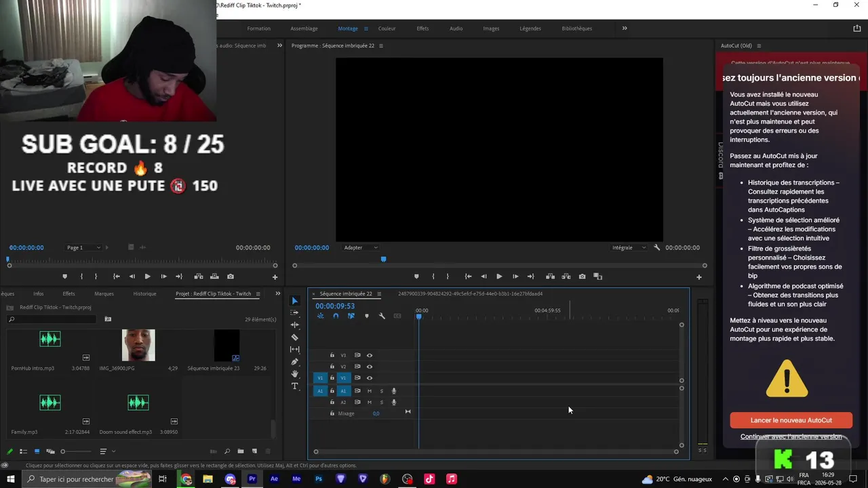Image resolution: width=868 pixels, height=488 pixels.
Task: Hide track V3 with eye icon
Action: 370,355
